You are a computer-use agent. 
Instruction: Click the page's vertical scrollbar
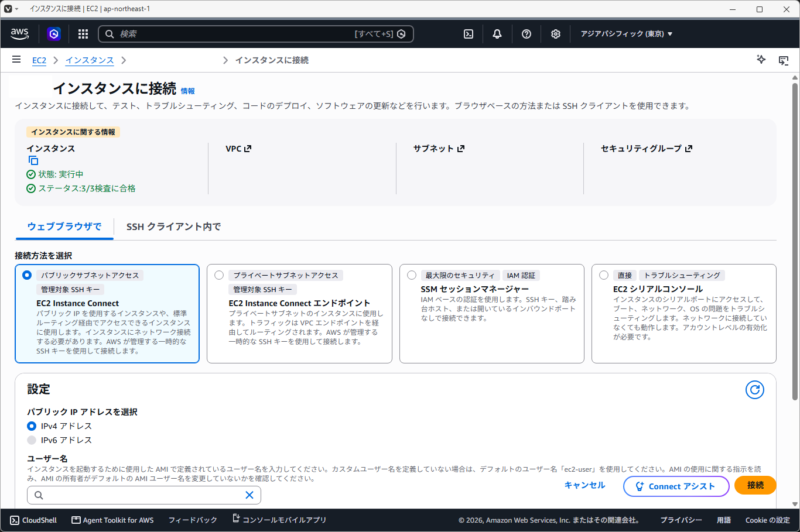795,241
